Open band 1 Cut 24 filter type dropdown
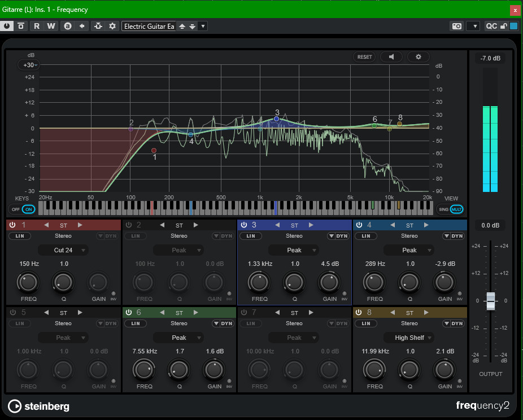This screenshot has height=420, width=523. [x=63, y=250]
